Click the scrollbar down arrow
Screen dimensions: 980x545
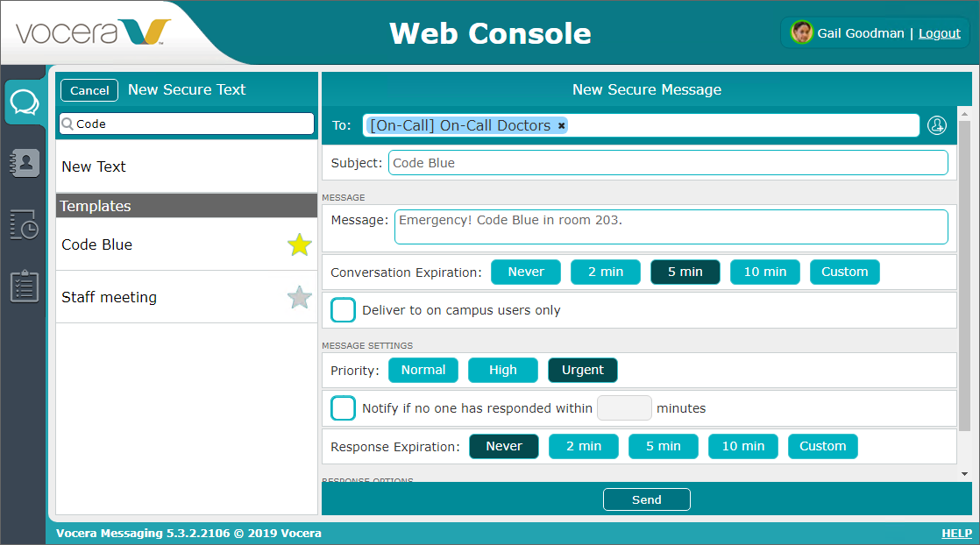click(x=964, y=474)
